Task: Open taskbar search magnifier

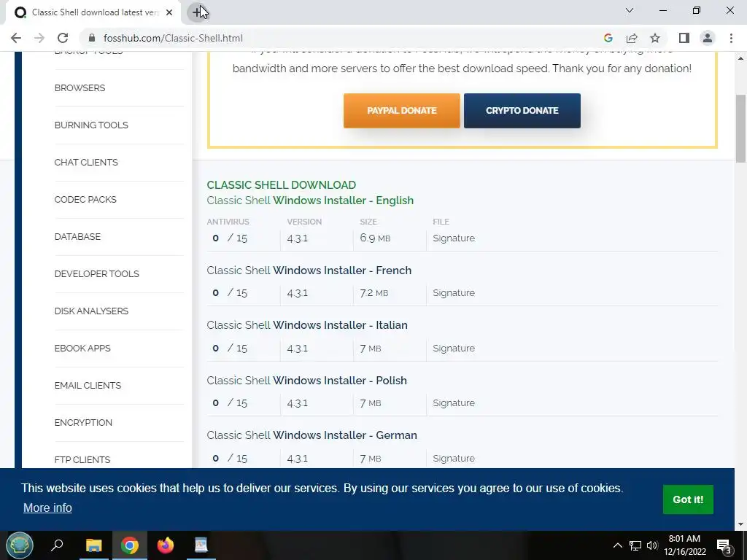Action: click(57, 545)
